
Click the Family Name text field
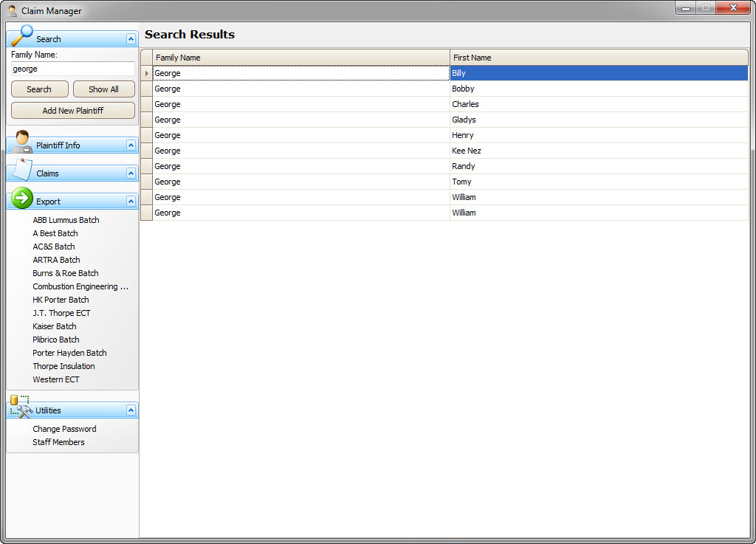(72, 69)
